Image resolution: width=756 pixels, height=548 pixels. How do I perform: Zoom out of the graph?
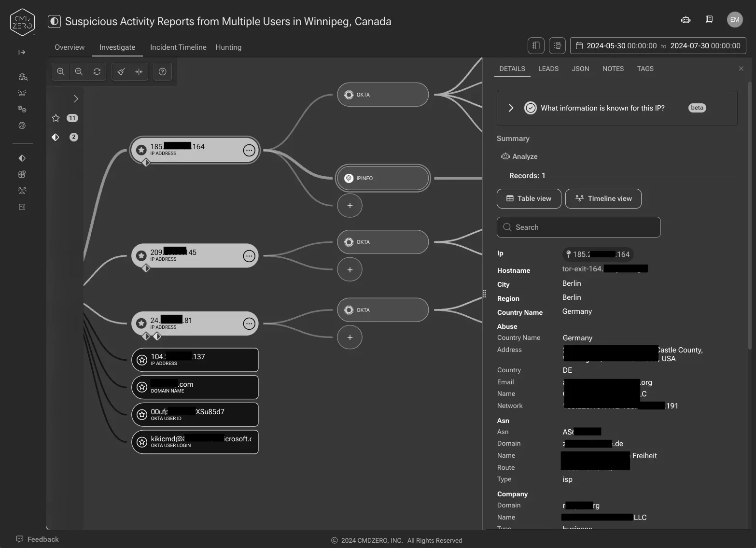click(79, 72)
